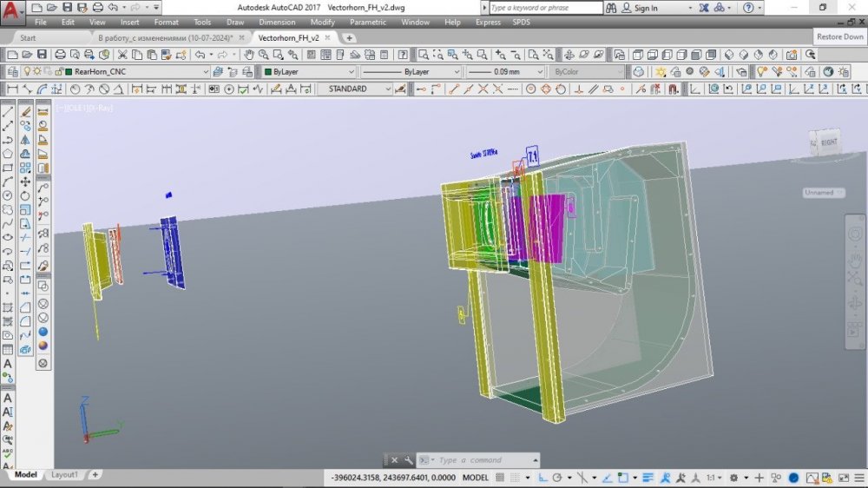Click the Layer Properties Manager icon

12,72
